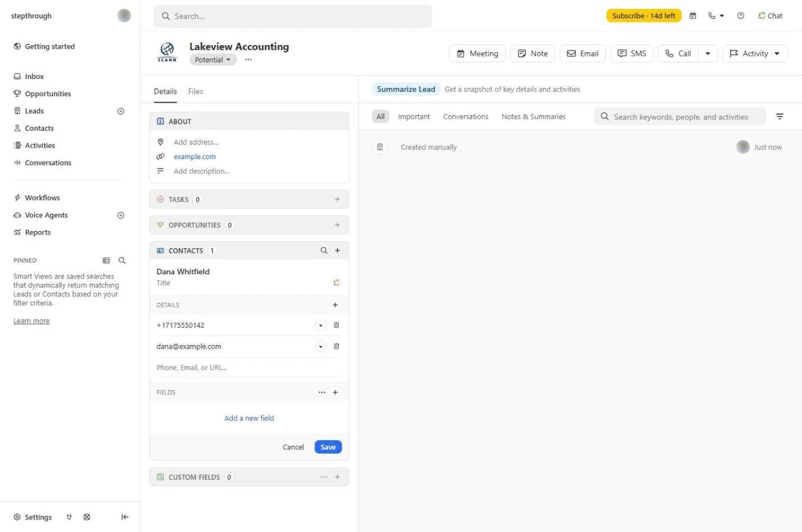
Task: Click the Subscribe 14d left button
Action: pos(644,16)
